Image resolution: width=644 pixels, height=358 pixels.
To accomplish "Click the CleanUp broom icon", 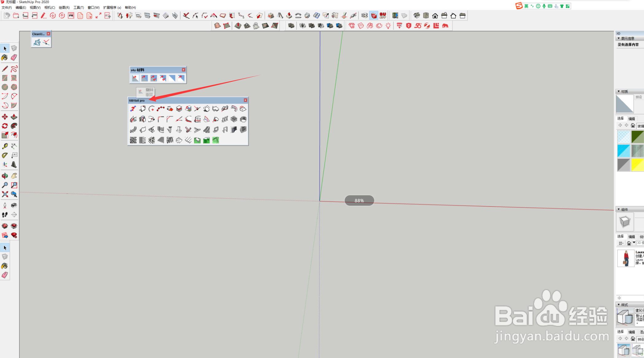I will click(x=37, y=42).
